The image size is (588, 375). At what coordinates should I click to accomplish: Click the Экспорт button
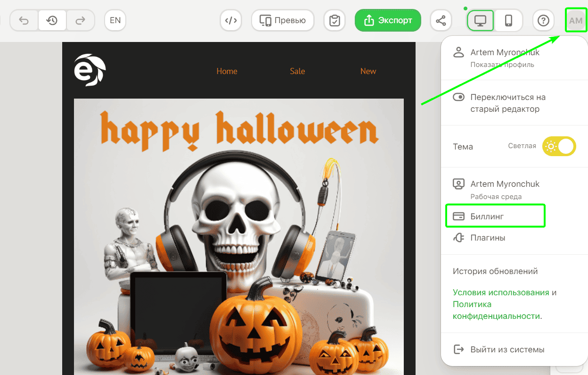(388, 20)
